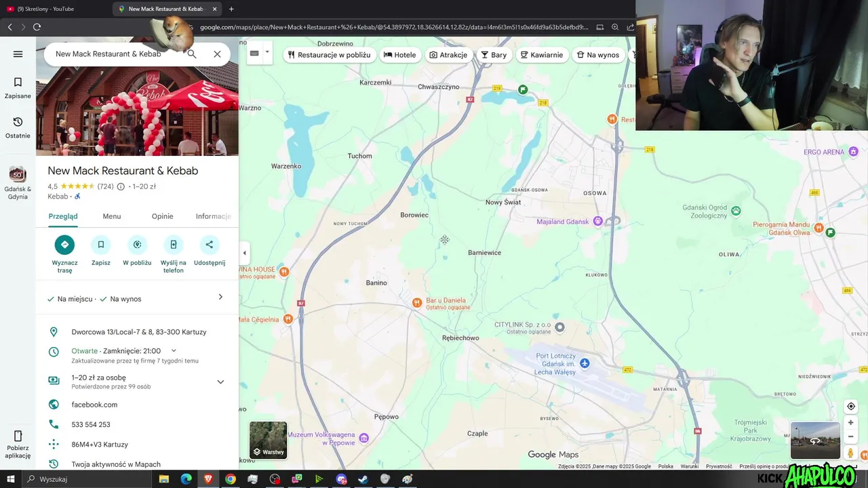Screen dimensions: 868x488
Task: Click the browser address bar URL
Action: click(x=393, y=27)
